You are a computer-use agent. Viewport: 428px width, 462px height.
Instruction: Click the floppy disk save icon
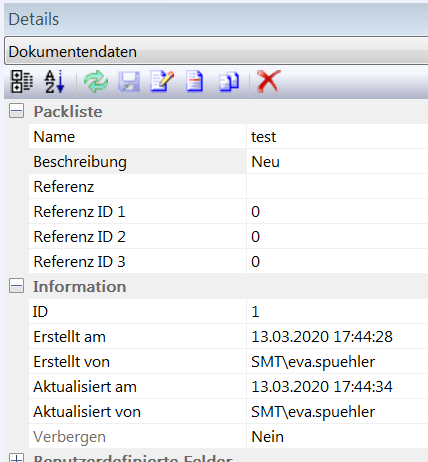(129, 81)
